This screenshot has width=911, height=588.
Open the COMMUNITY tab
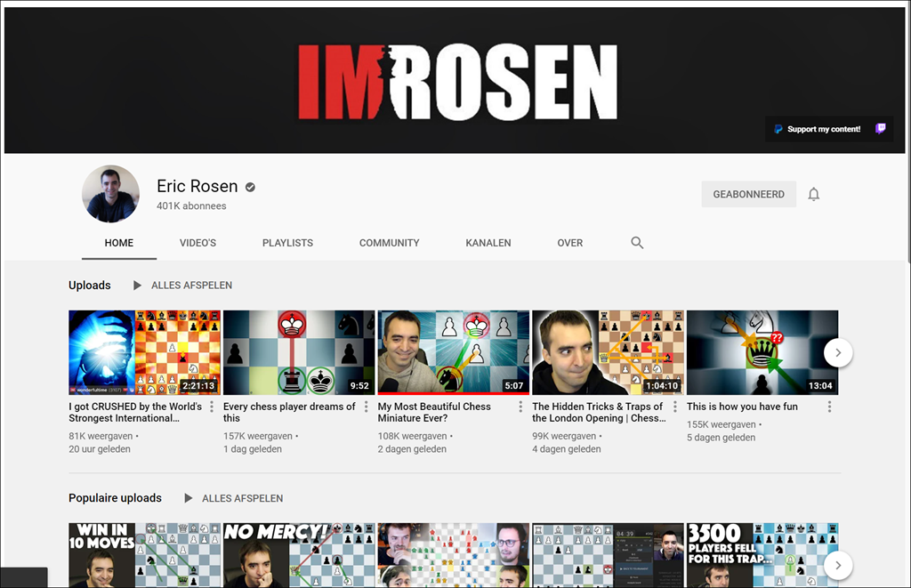coord(390,243)
